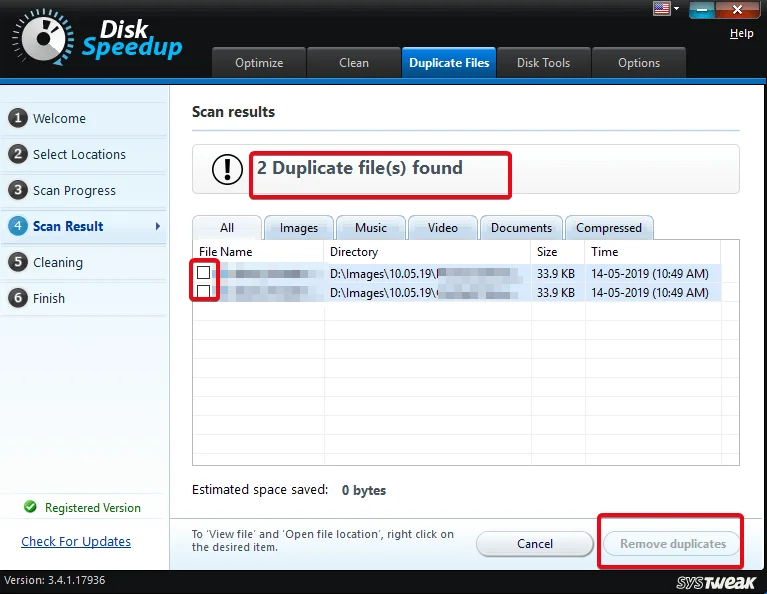
Task: Click step 5 Cleaning number icon
Action: [17, 262]
